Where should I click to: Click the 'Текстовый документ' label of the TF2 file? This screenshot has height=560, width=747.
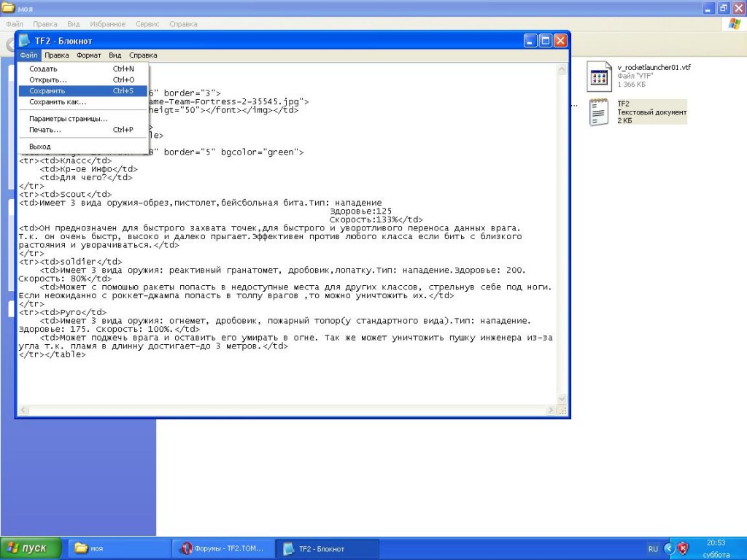coord(652,112)
